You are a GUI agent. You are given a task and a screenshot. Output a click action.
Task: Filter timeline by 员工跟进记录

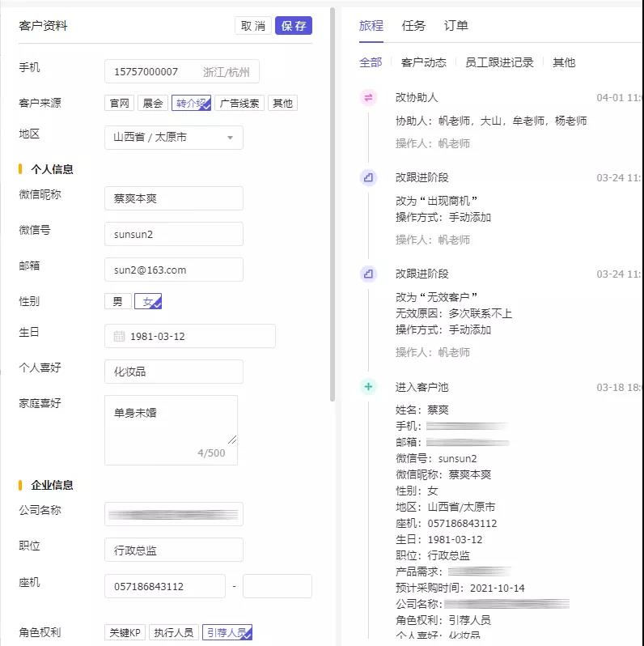499,62
